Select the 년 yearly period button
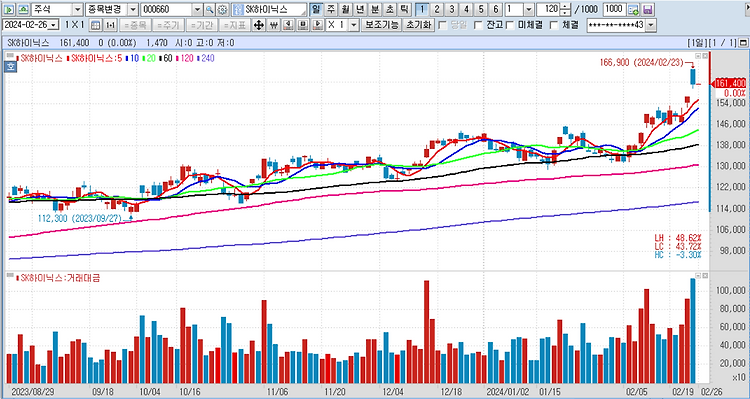Screen dimensions: 750x399 coord(360,9)
